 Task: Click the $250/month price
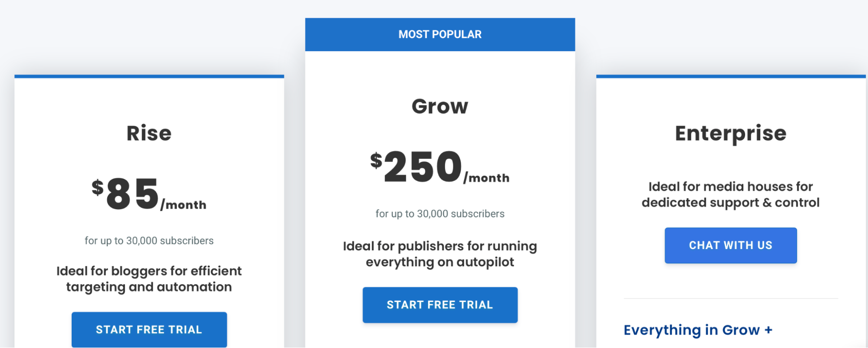click(x=440, y=167)
